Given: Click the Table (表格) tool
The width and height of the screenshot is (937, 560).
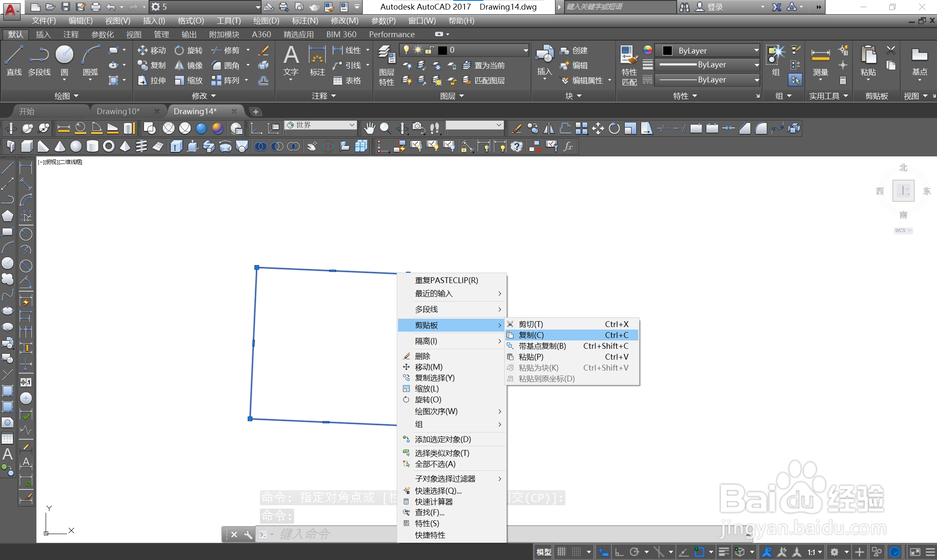Looking at the screenshot, I should (347, 80).
